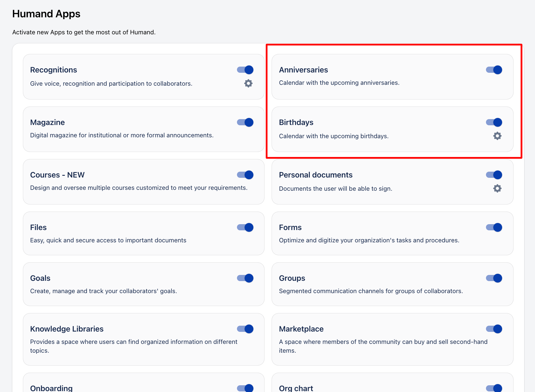The width and height of the screenshot is (535, 392).
Task: Click the Anniversaries card title
Action: (303, 70)
